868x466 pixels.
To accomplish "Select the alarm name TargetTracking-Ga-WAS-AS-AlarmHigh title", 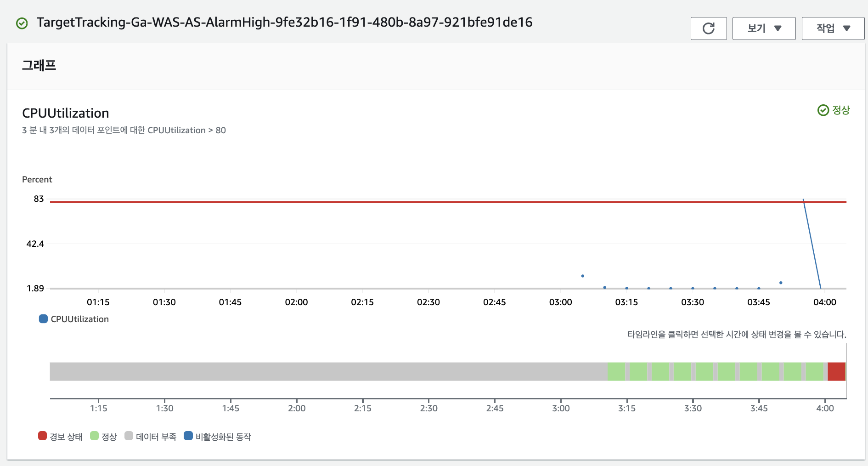I will (x=284, y=22).
